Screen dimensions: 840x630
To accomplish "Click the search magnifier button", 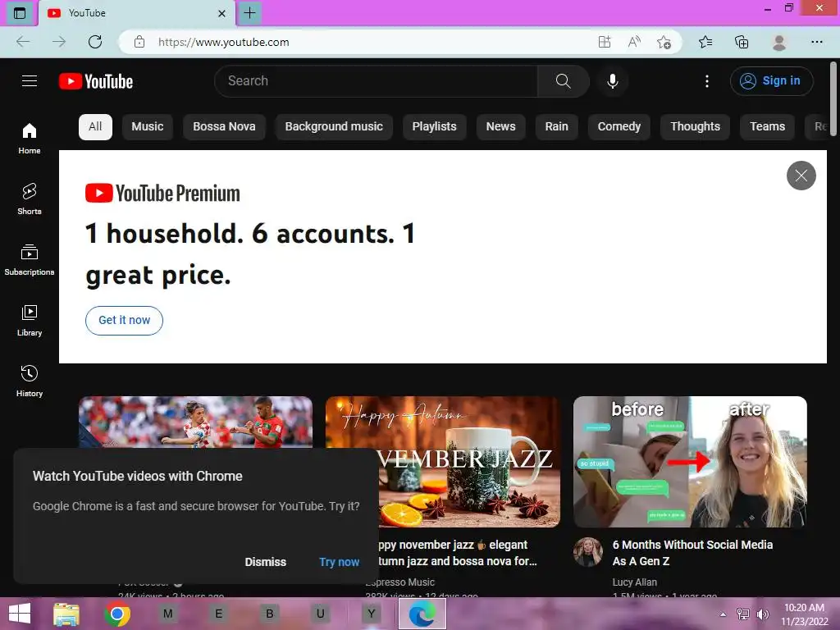I will 563,81.
